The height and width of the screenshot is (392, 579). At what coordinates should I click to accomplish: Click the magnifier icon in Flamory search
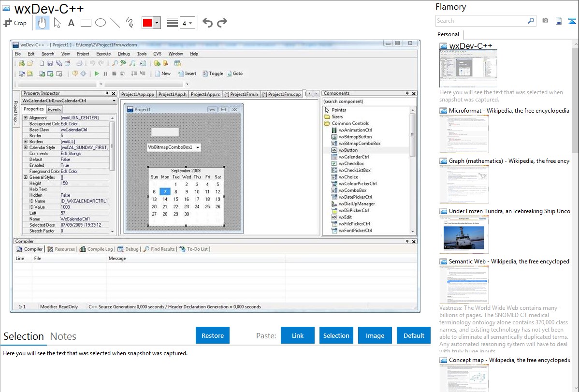[531, 21]
